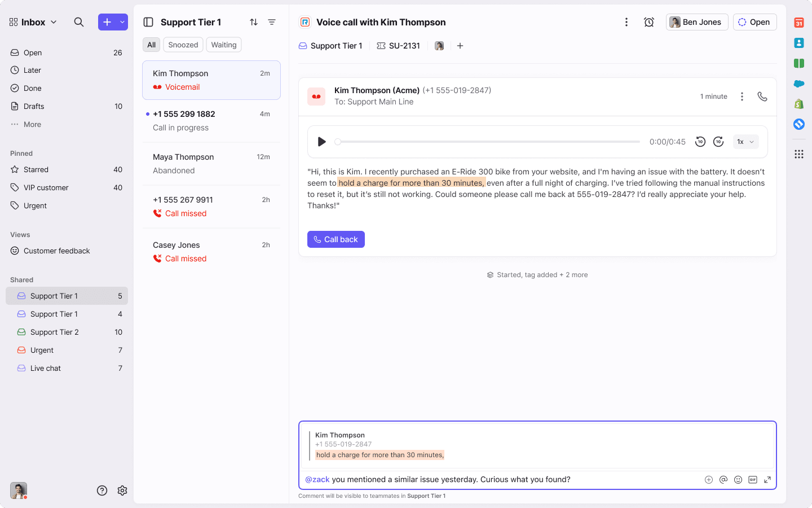This screenshot has width=812, height=508.
Task: Open sort options for the Support Tier 1 list
Action: tap(254, 21)
